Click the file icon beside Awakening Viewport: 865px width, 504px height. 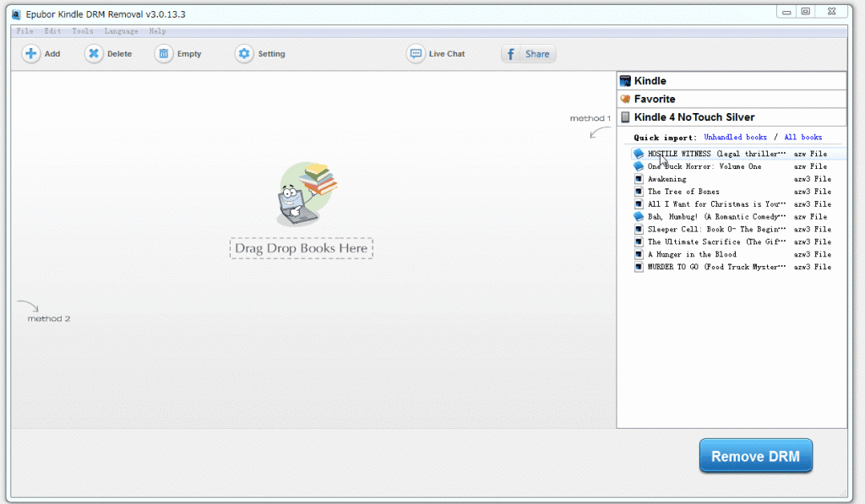click(639, 179)
